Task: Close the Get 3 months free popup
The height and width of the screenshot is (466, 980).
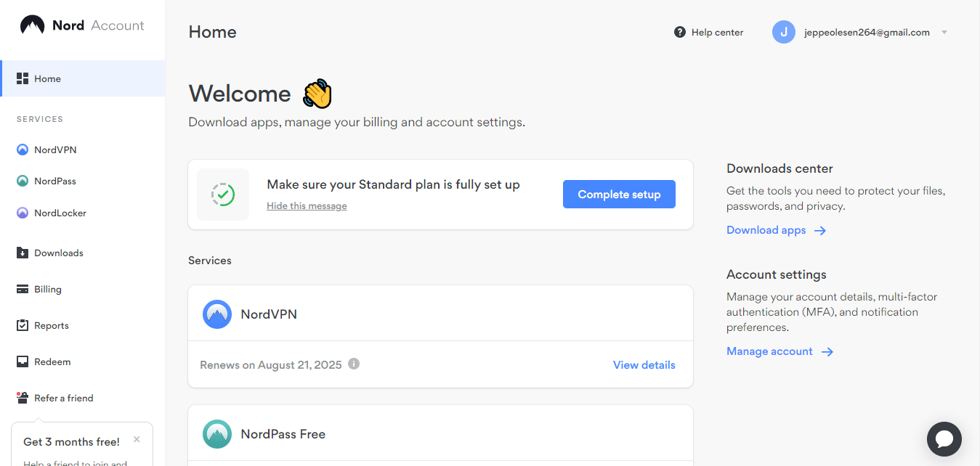Action: (x=137, y=440)
